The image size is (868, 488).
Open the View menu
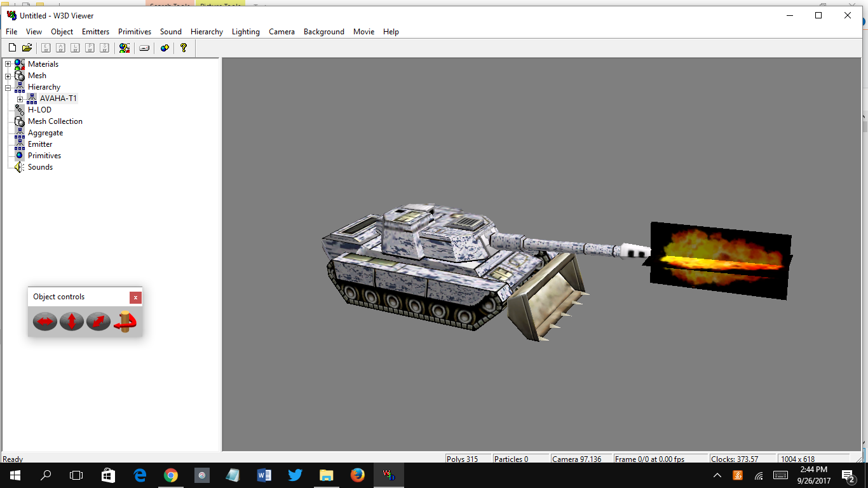[x=34, y=32]
